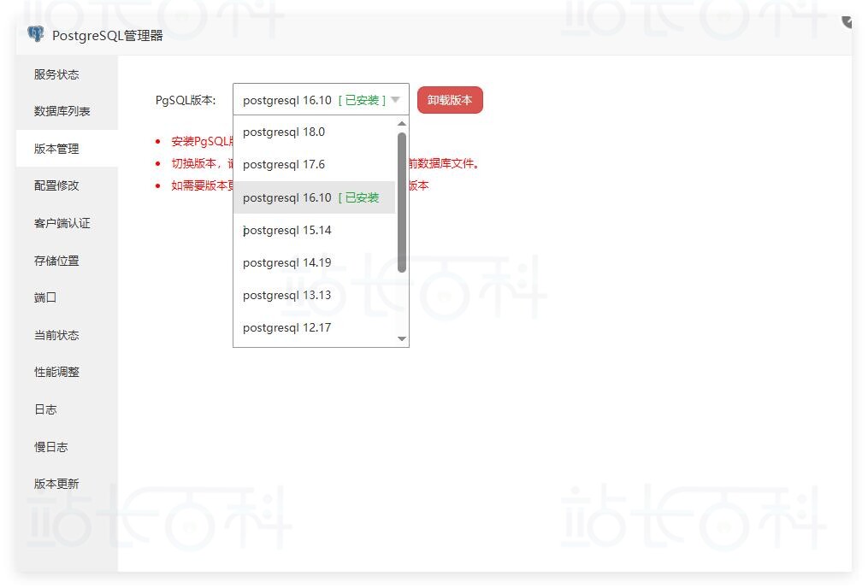Click the dropdown list scroll-up arrow
868x588 pixels.
click(402, 123)
